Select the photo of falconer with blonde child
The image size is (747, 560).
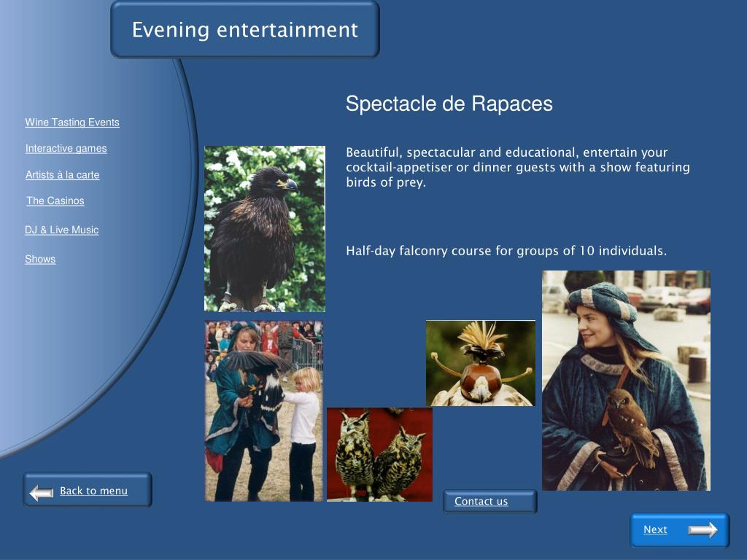264,411
